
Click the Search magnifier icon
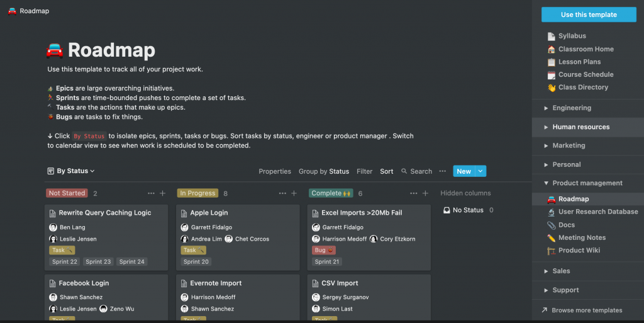pos(404,171)
